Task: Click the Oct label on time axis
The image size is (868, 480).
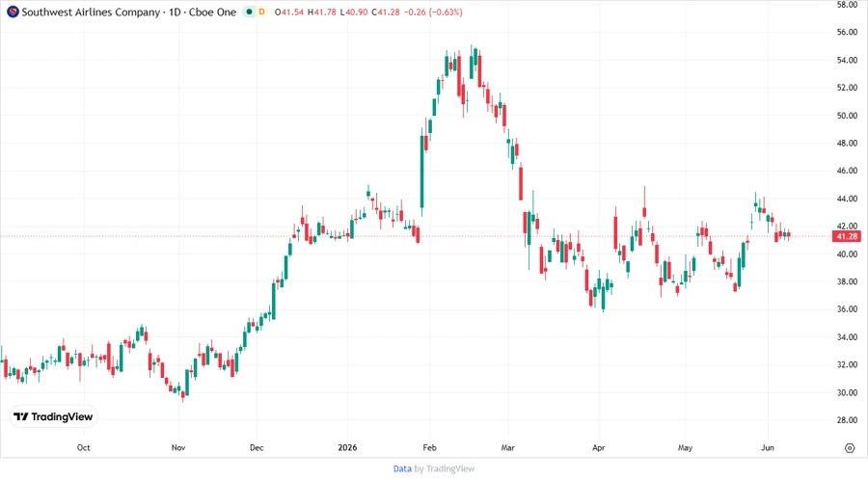Action: coord(83,447)
